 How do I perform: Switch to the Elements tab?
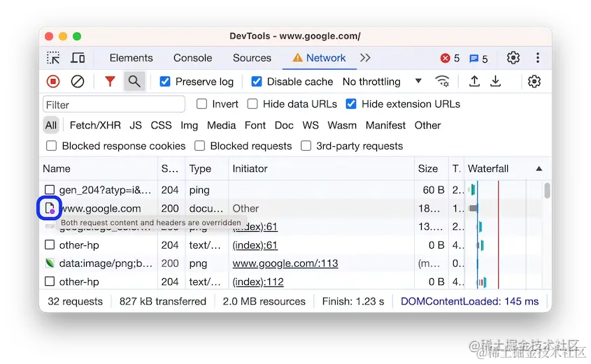pos(131,58)
